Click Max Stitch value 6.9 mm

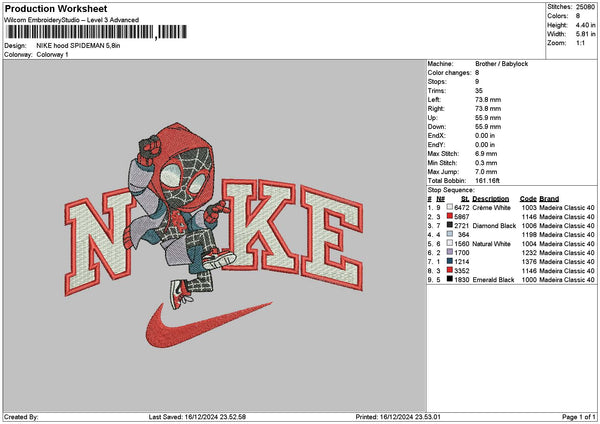point(486,154)
